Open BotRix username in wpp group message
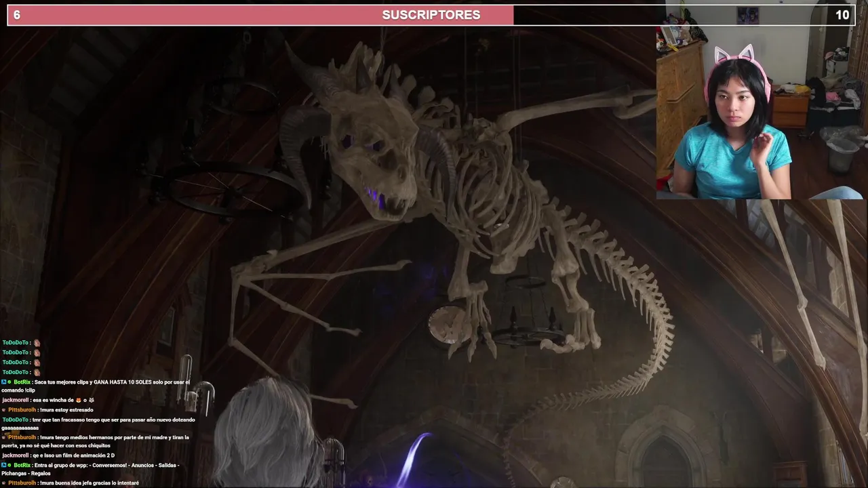This screenshot has width=868, height=488. (x=22, y=465)
